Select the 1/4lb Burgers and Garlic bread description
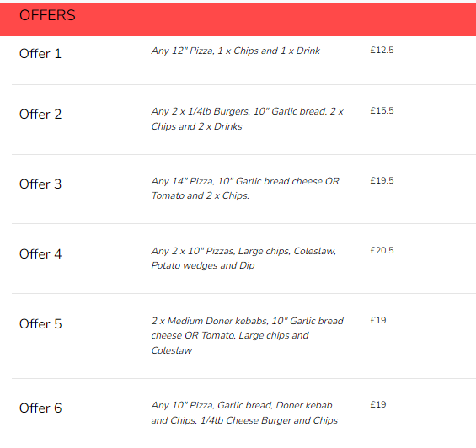The height and width of the screenshot is (448, 476). coord(248,119)
